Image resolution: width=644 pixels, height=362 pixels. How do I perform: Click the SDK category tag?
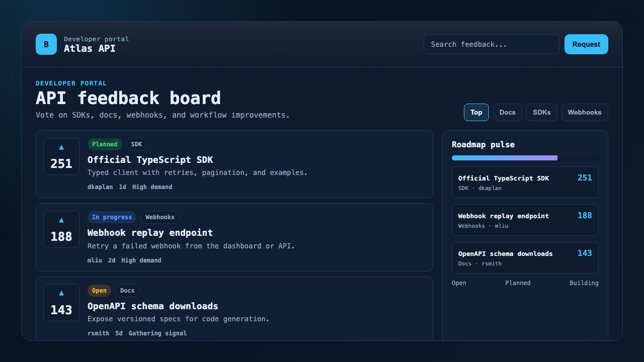coord(136,144)
